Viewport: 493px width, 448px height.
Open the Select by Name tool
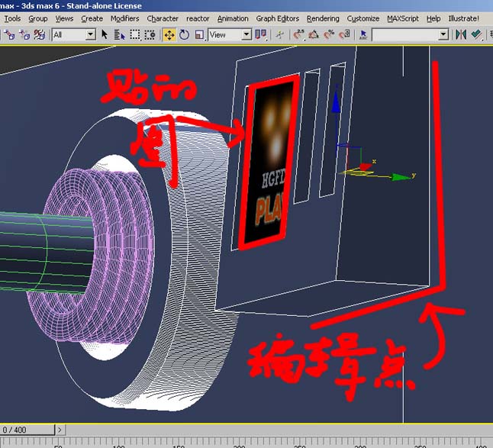[x=119, y=34]
